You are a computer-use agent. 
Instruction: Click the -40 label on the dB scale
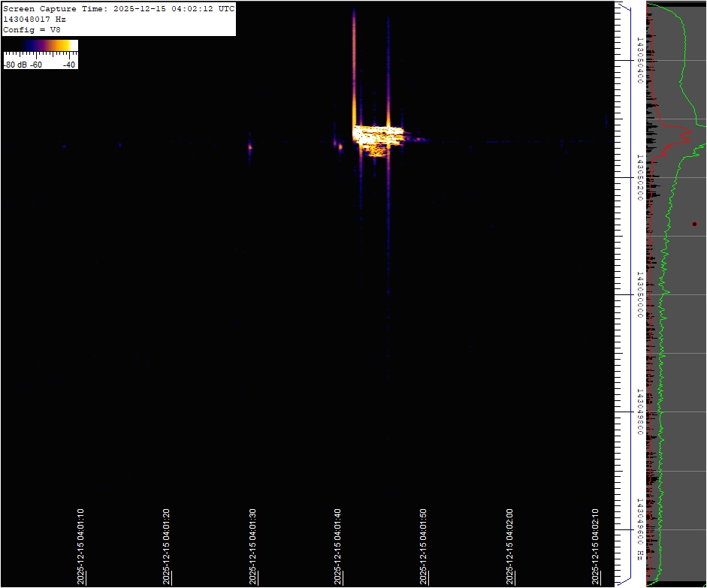68,65
